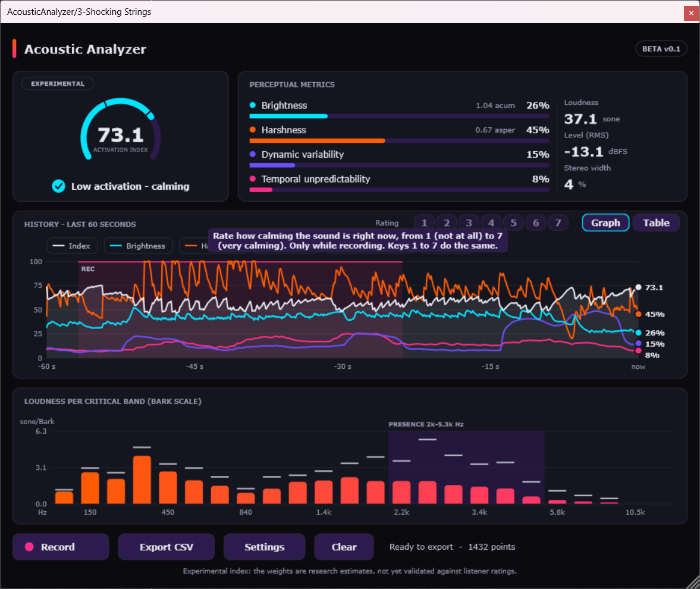Click the 1.04 acum Brightness reading

point(495,105)
